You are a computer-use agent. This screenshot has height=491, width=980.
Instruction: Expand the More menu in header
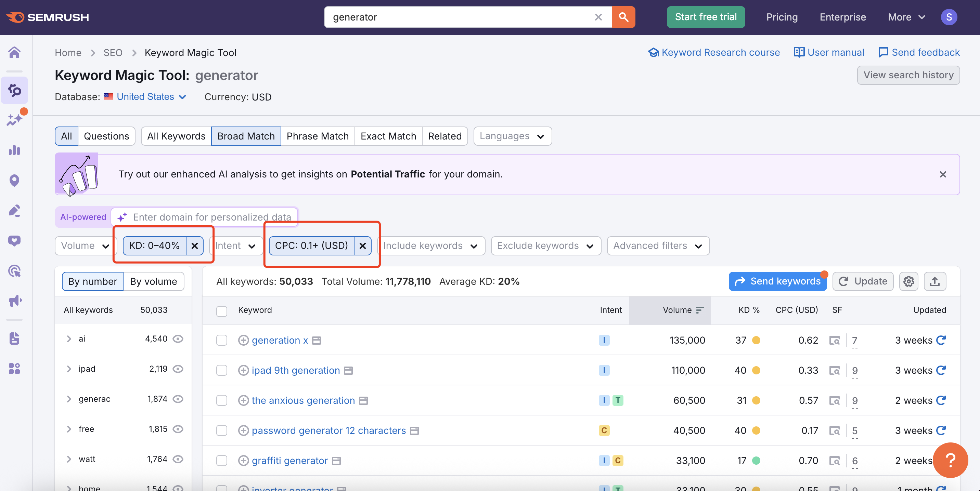[906, 17]
